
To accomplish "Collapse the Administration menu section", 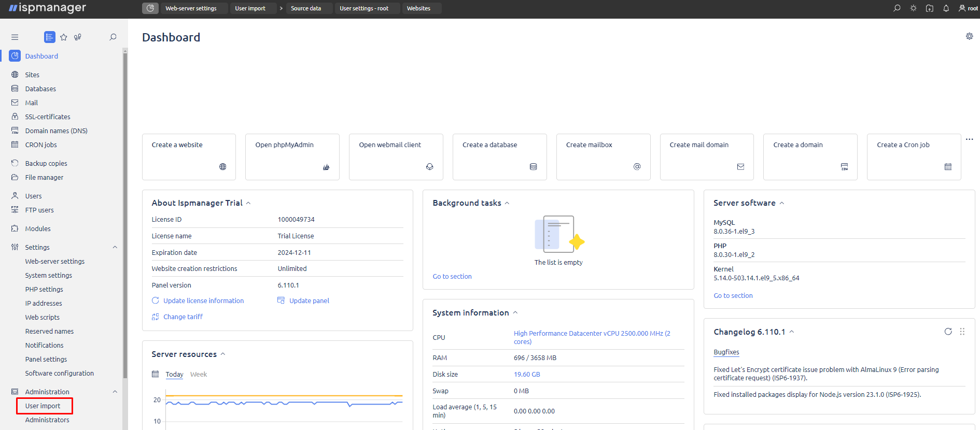I will (115, 392).
